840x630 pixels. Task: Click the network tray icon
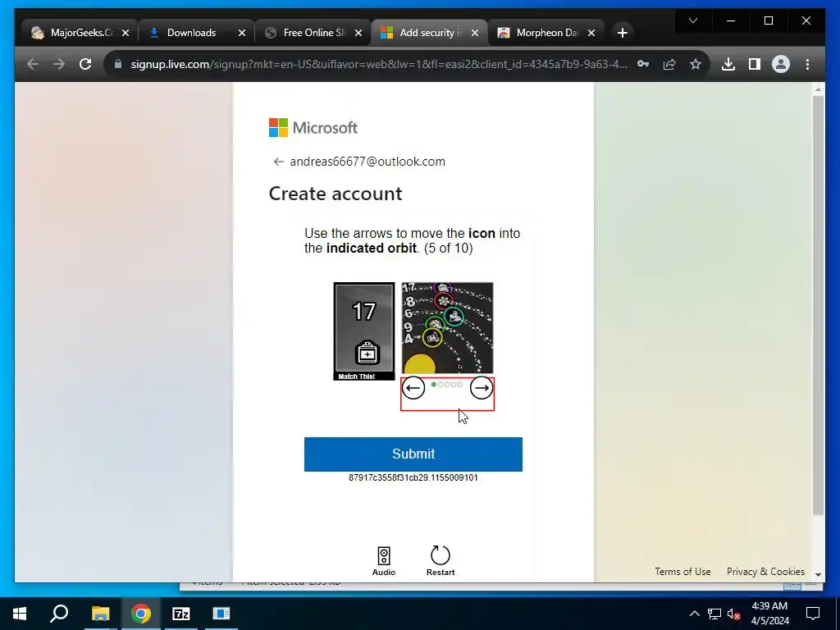click(714, 614)
